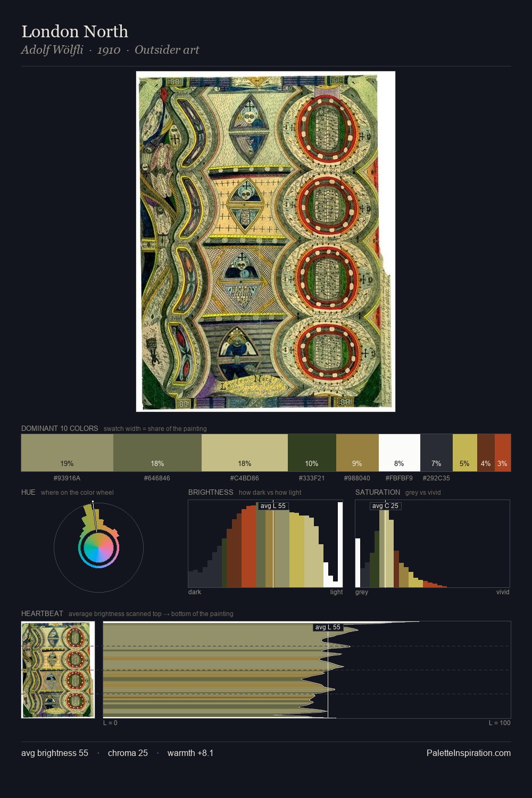Screen dimensions: 532x798
Task: Click the white 8% color swatch
Action: [x=400, y=453]
